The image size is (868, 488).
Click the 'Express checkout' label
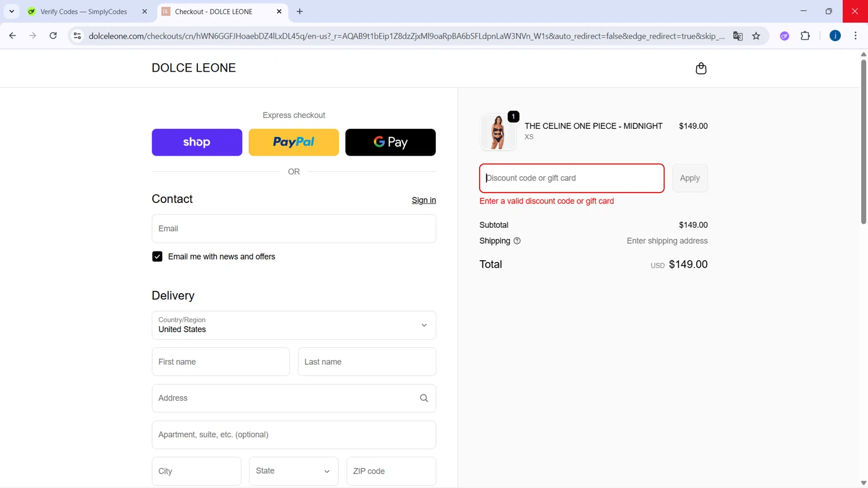[x=294, y=115]
